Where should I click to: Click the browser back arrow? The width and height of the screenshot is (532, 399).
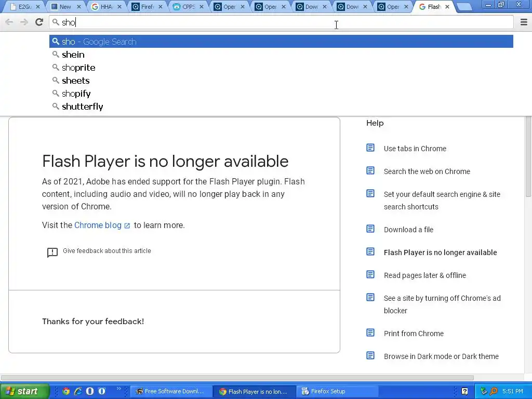[x=9, y=22]
